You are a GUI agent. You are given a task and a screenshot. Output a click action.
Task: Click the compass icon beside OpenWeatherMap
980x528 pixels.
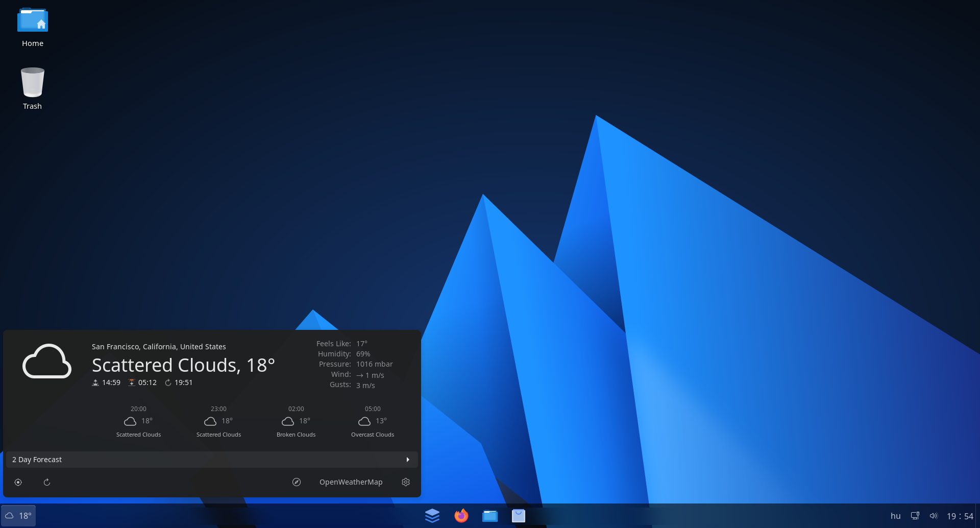coord(297,482)
